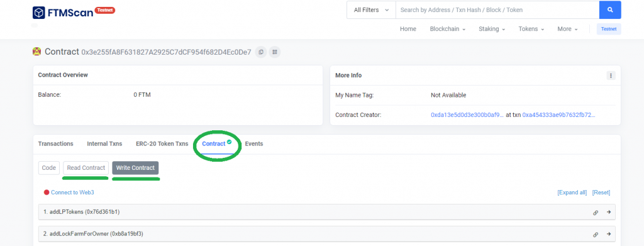
Task: Click Connect to Web3 link
Action: (x=73, y=192)
